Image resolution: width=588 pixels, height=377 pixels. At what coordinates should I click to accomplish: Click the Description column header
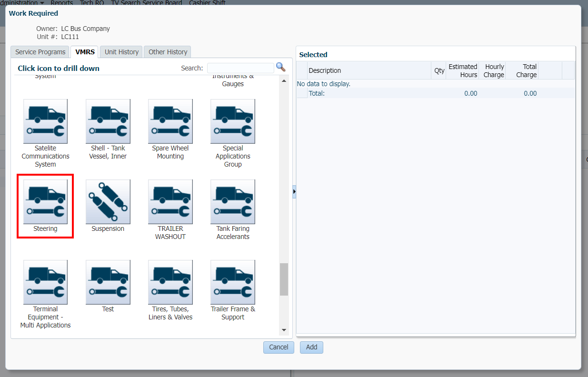point(369,70)
